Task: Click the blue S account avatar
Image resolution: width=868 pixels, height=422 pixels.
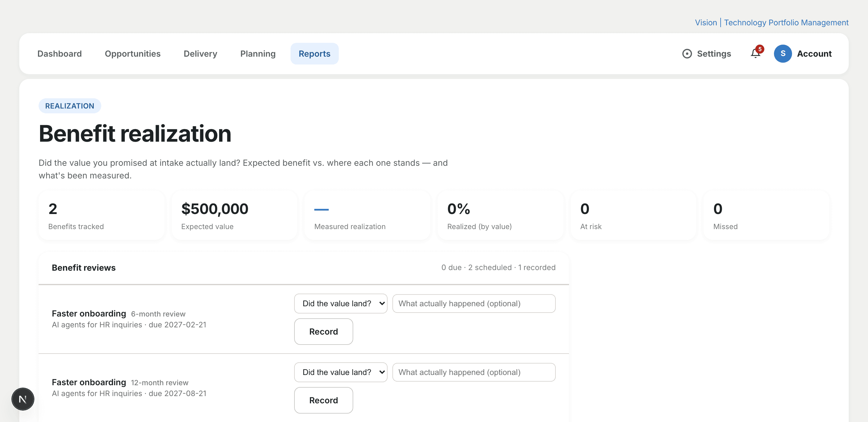Action: 782,54
